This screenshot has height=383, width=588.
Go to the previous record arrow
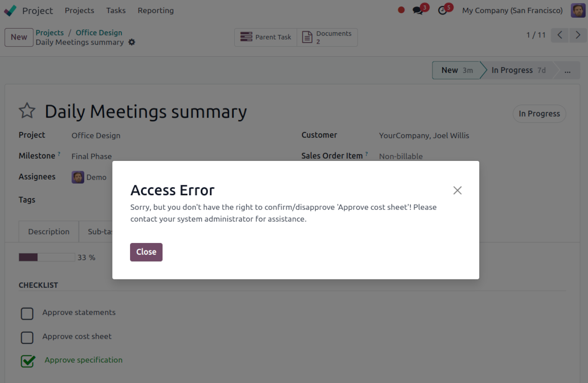click(560, 35)
